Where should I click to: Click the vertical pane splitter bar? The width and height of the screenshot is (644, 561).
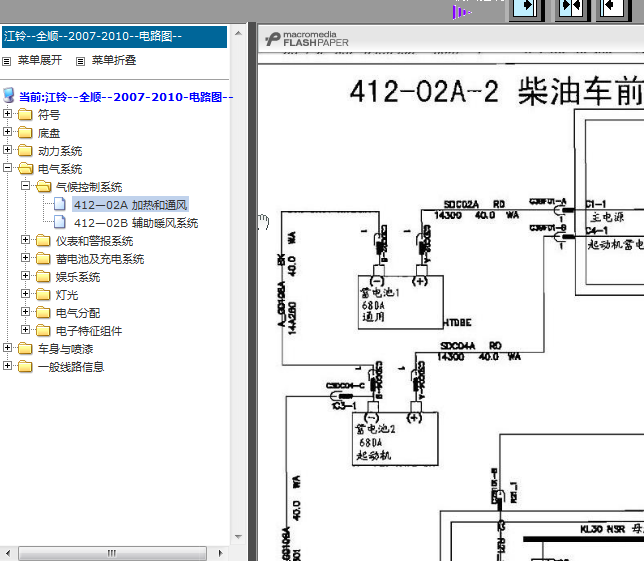click(x=252, y=292)
